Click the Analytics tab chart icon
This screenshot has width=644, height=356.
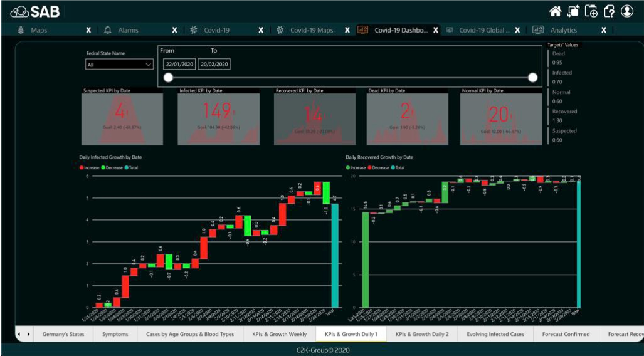(537, 30)
